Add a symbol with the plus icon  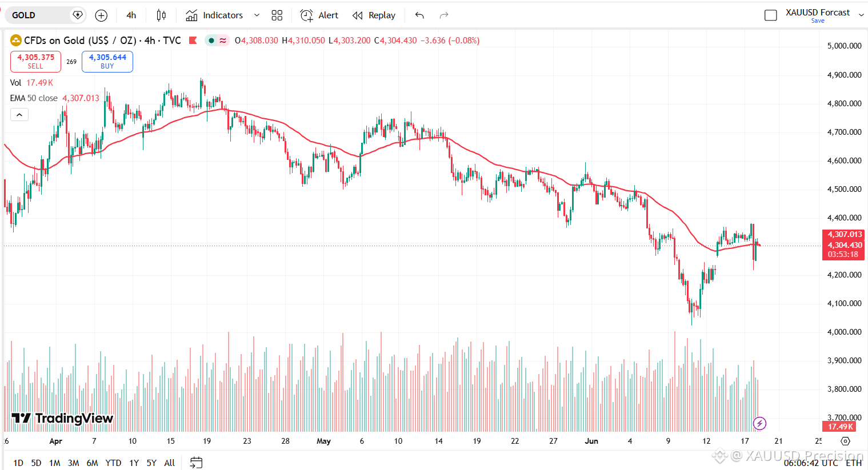tap(101, 15)
